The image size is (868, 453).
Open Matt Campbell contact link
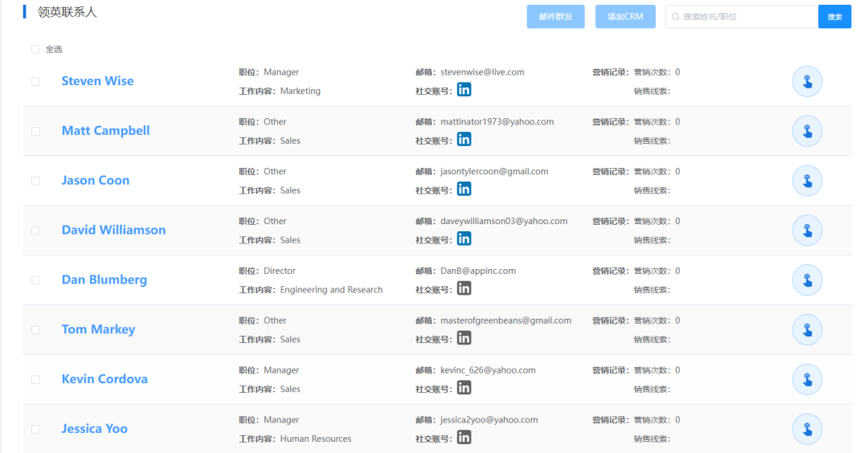click(106, 131)
